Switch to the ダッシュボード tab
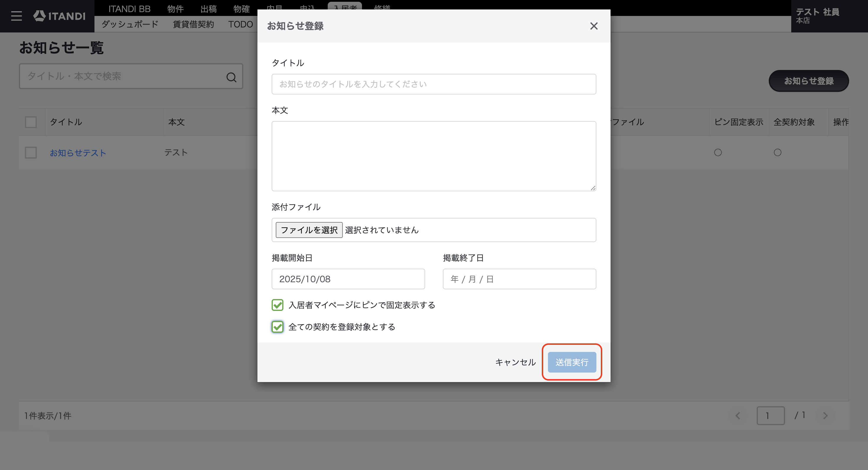Screen dimensions: 868x470 tap(130, 24)
